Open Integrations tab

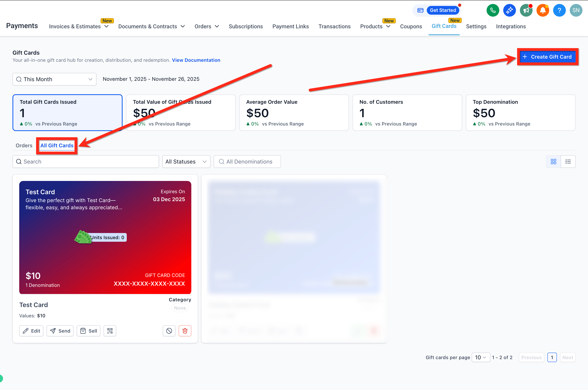tap(511, 26)
